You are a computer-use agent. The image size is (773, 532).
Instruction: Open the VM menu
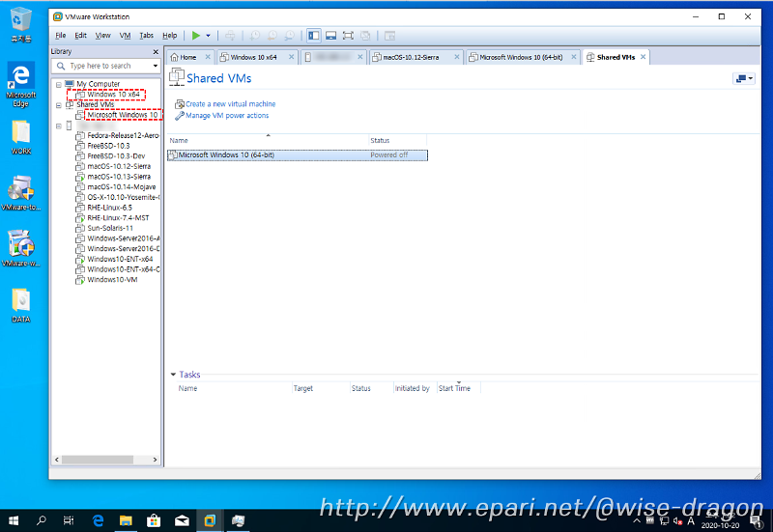pos(125,36)
